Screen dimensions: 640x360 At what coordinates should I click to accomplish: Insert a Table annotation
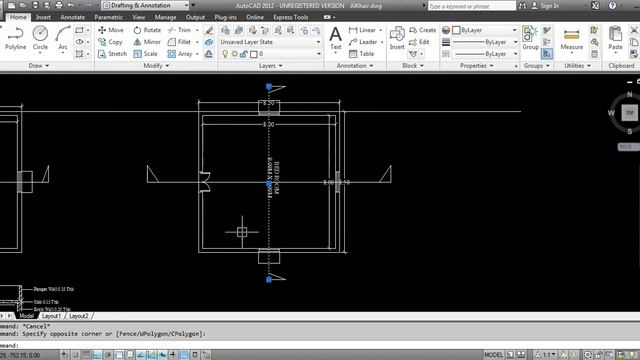tap(362, 53)
